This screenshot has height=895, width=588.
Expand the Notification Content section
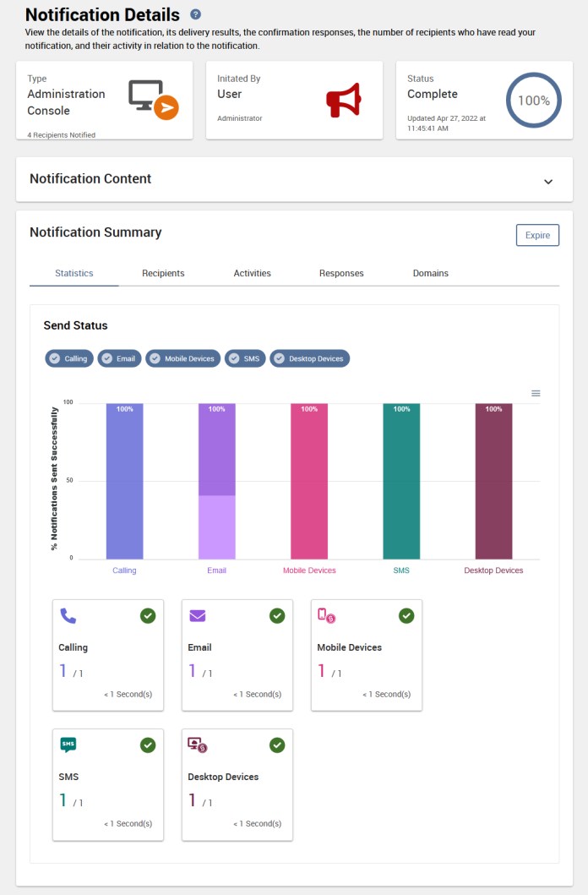click(548, 180)
